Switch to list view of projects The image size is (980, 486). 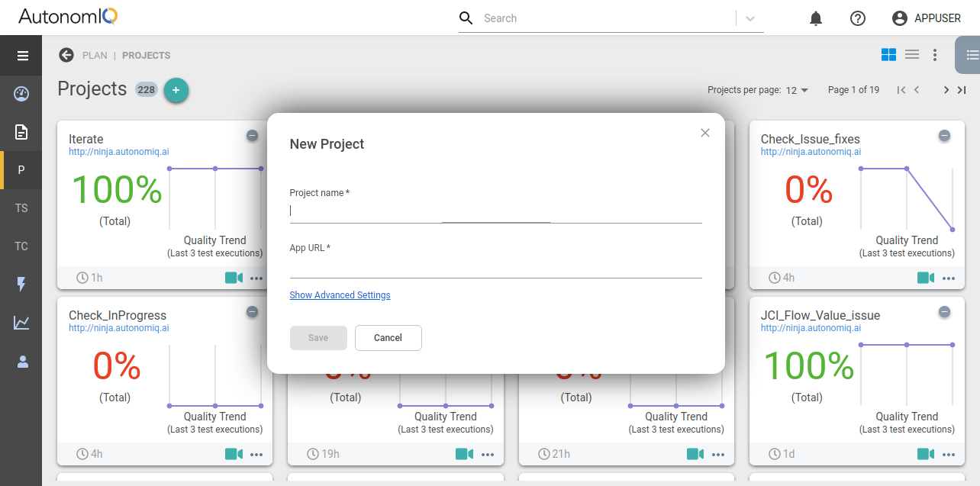pyautogui.click(x=911, y=54)
